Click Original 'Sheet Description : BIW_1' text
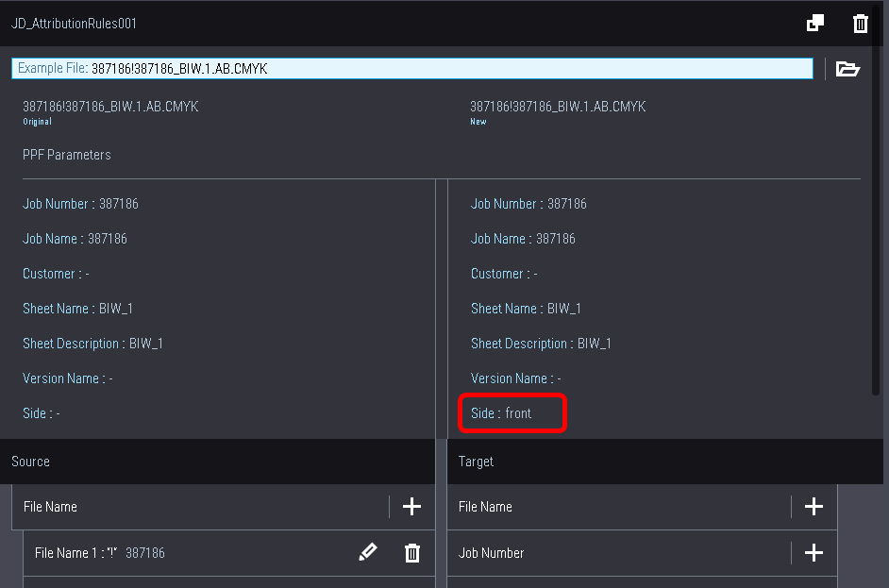 (93, 344)
